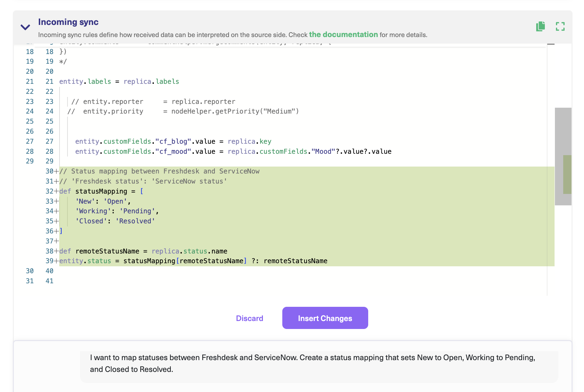Collapse the Incoming sync section
The height and width of the screenshot is (392, 584).
click(x=25, y=27)
